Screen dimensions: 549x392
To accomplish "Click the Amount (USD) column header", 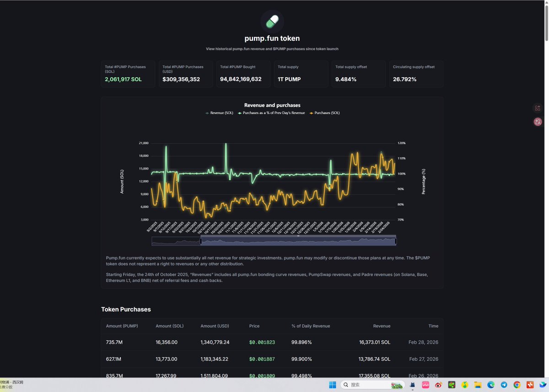I will [215, 326].
